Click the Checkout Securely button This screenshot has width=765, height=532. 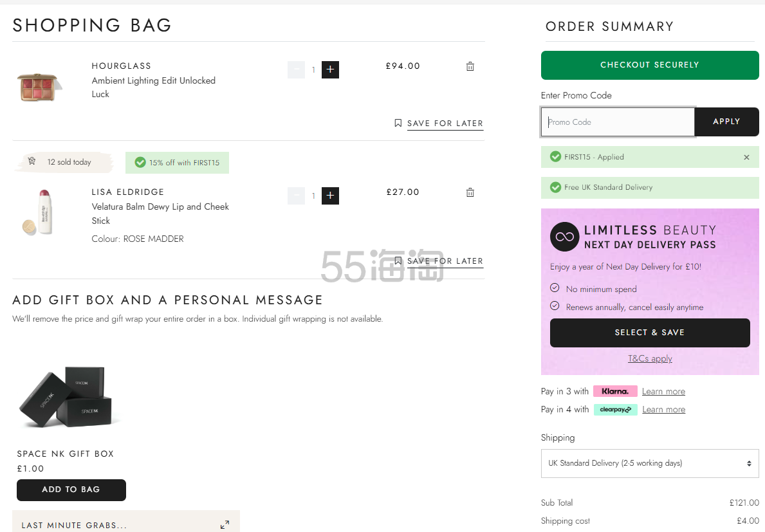tap(650, 65)
